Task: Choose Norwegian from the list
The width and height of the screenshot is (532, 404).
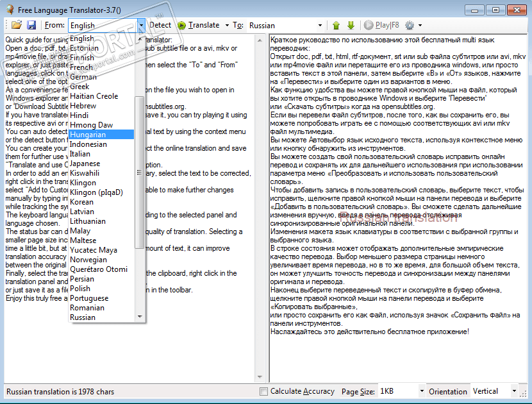Action: coord(101,260)
